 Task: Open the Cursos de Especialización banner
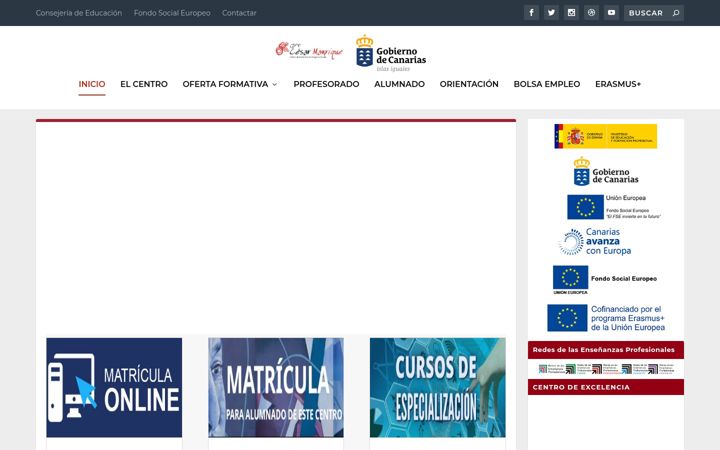point(438,388)
